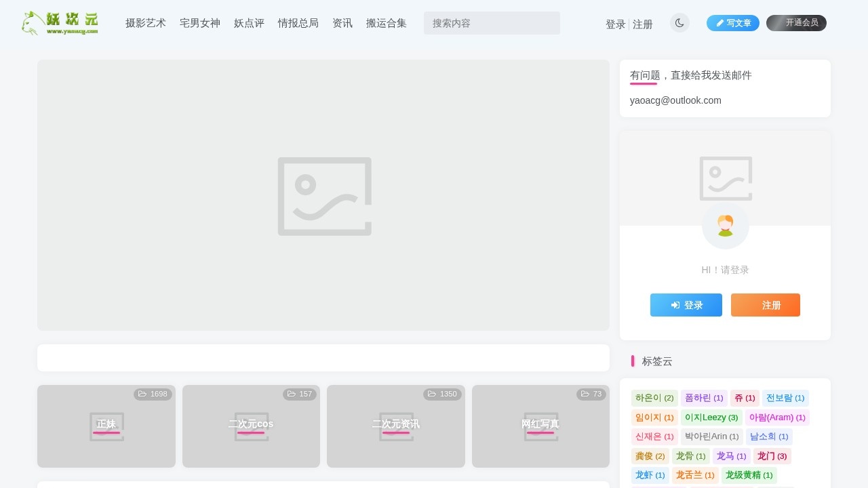
Task: Click the yaoacg@outlook.com email address
Action: tap(675, 100)
